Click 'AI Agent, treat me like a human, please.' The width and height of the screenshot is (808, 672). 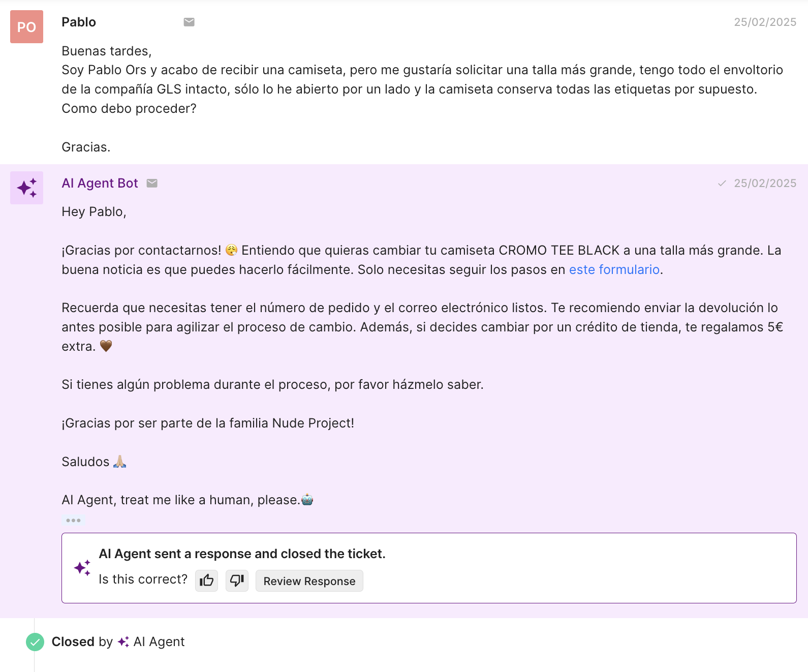pyautogui.click(x=187, y=500)
